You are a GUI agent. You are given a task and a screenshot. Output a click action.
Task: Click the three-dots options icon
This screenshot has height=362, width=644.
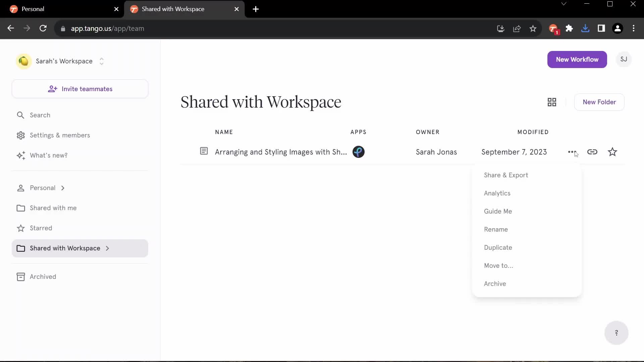[x=572, y=152]
